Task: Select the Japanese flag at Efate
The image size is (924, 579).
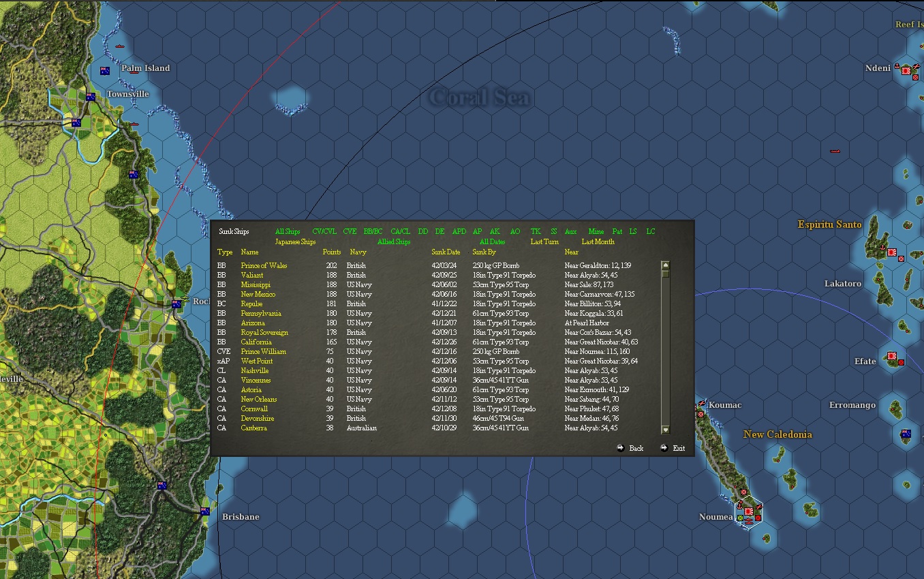Action: (892, 357)
